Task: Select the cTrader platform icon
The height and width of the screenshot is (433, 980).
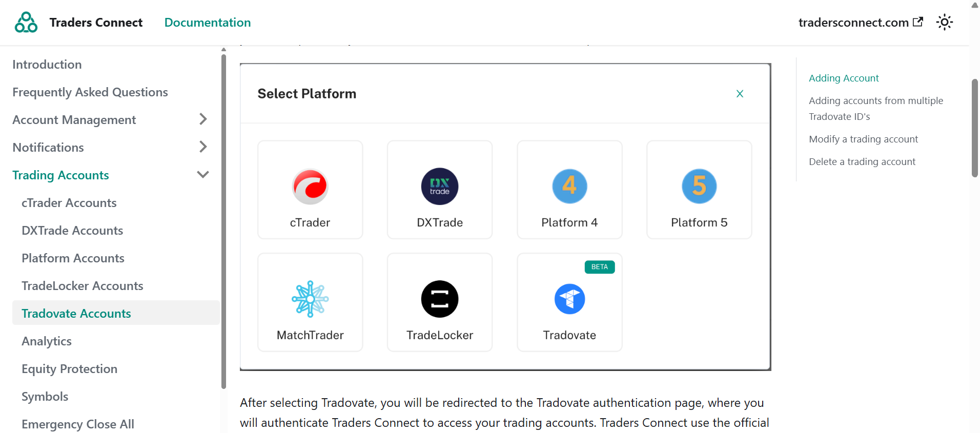Action: point(310,186)
